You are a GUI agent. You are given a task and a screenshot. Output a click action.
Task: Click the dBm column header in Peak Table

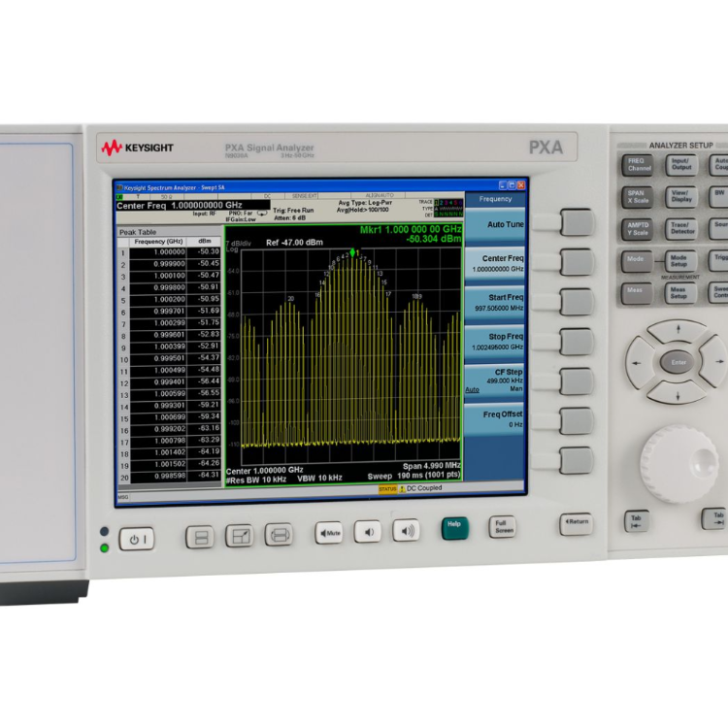(x=204, y=242)
